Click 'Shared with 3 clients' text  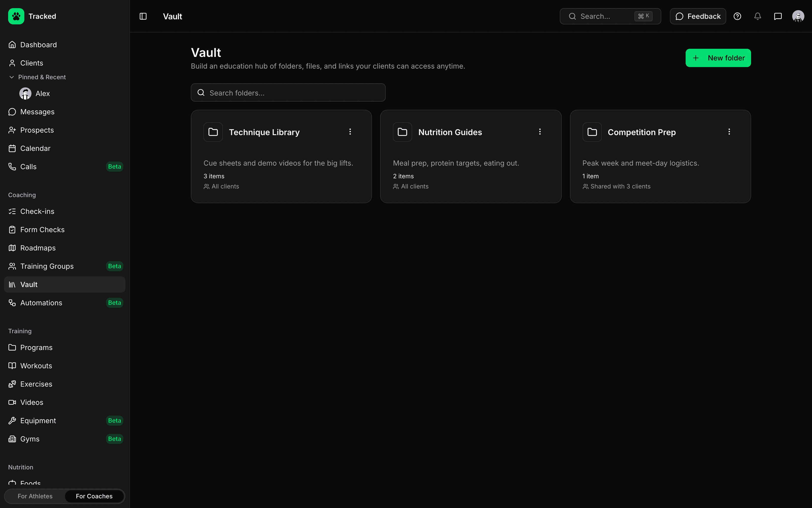tap(620, 186)
